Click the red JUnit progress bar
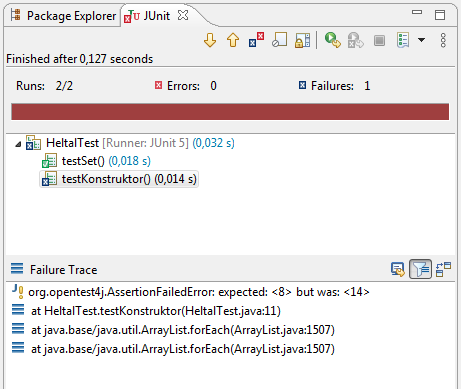 (x=230, y=112)
